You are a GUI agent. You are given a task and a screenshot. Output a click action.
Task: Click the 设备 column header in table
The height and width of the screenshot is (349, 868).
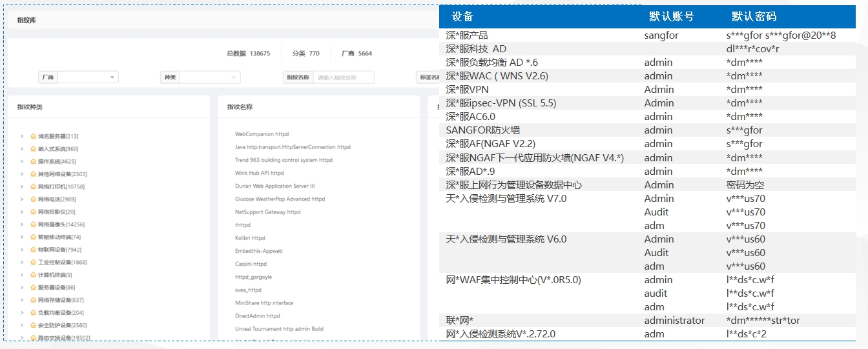(462, 17)
